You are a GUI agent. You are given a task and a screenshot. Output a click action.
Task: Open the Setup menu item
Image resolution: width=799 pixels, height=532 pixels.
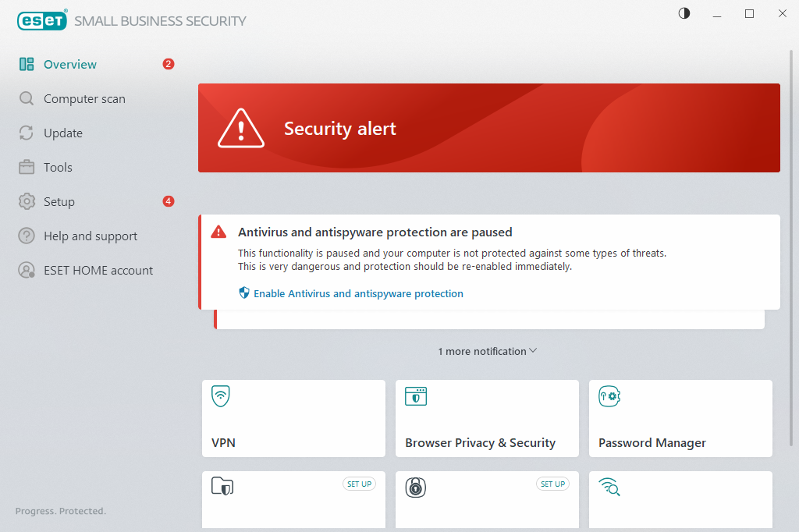pyautogui.click(x=59, y=202)
